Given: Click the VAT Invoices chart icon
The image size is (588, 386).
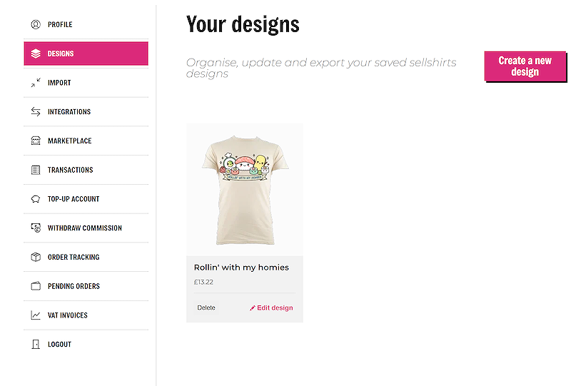Looking at the screenshot, I should [x=36, y=315].
